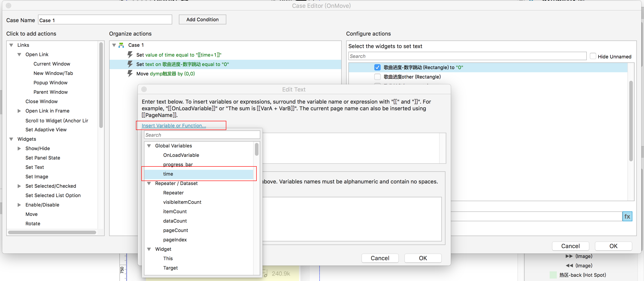Click the lightning icon beside Set text action
Screen dimensions: 644x281
(x=130, y=64)
